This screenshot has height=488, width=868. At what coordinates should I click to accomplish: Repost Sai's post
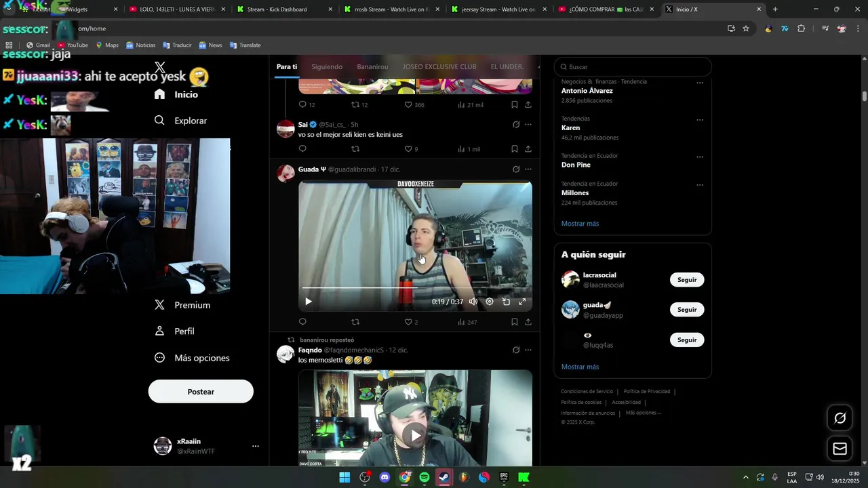[355, 149]
